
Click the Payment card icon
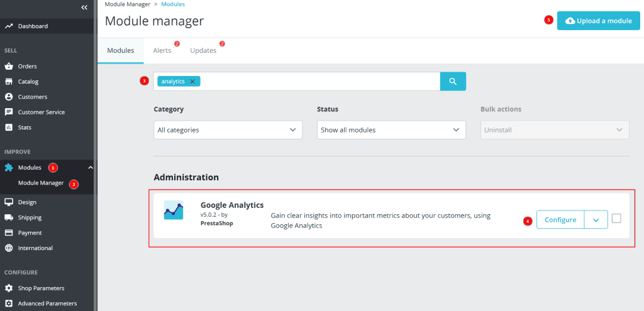tap(9, 232)
